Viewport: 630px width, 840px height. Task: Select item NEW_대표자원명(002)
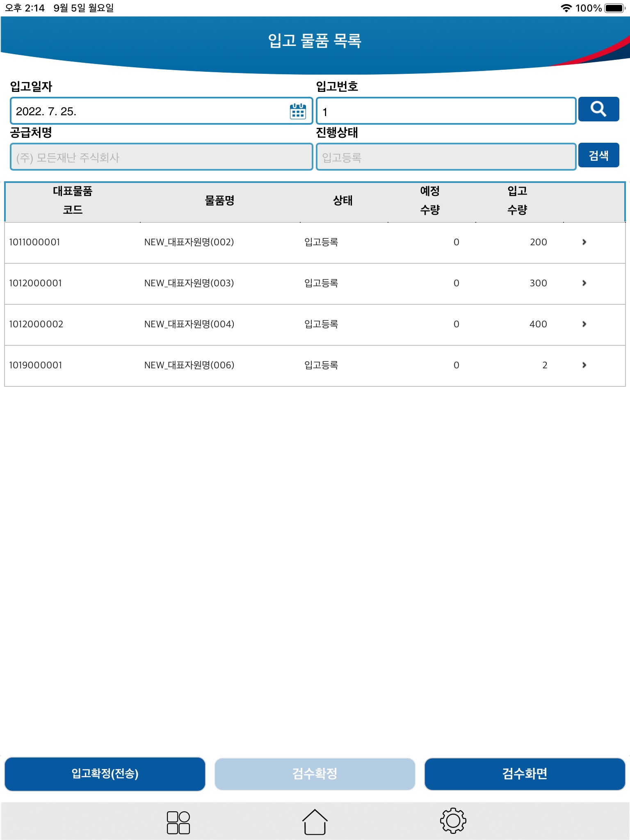189,242
